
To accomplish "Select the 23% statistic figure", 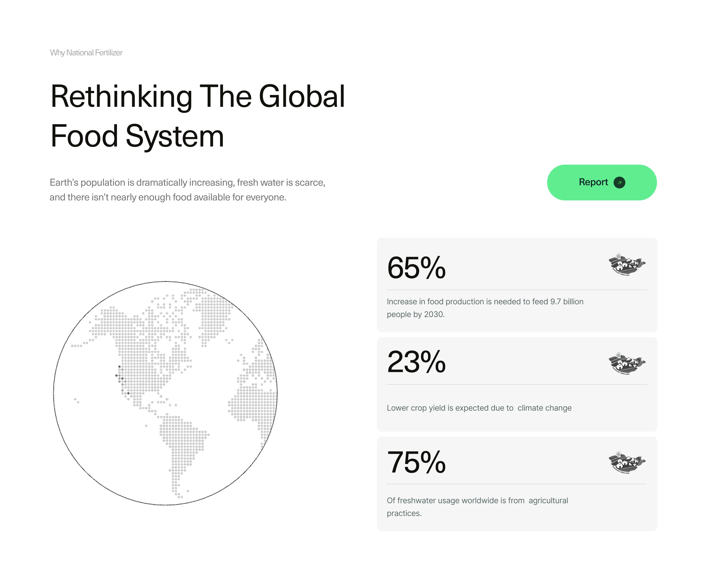I will coord(416,362).
